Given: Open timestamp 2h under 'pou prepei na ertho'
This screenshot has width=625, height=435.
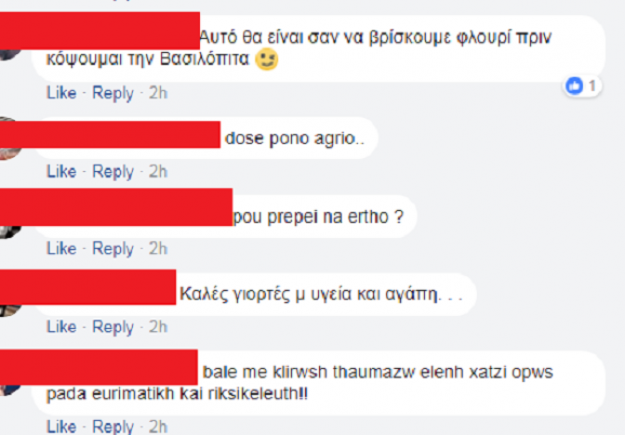Looking at the screenshot, I should (158, 249).
